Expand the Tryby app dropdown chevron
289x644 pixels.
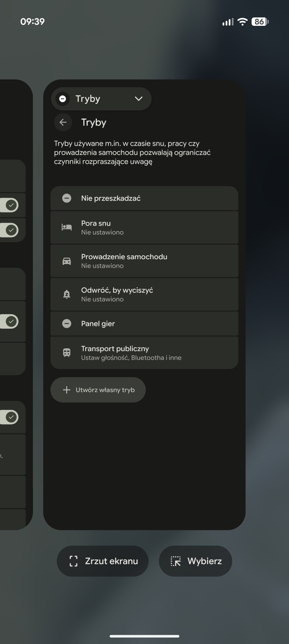coord(139,99)
